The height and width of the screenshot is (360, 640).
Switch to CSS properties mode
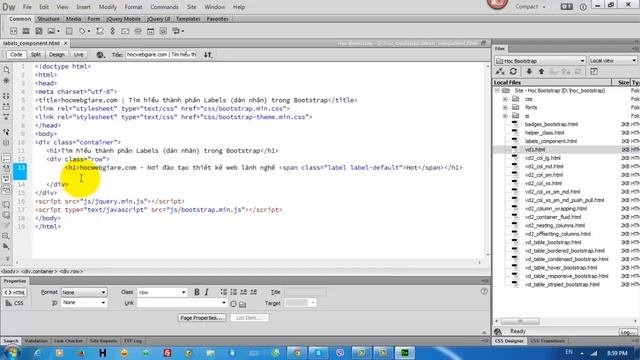click(x=15, y=303)
